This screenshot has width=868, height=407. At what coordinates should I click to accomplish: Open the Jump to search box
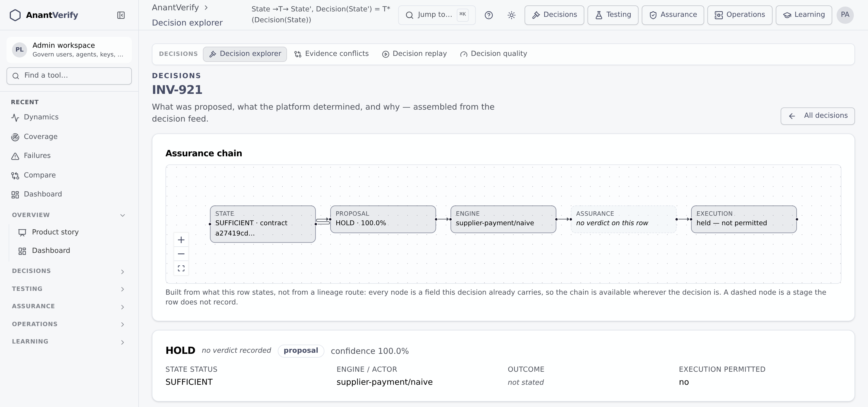pos(437,15)
